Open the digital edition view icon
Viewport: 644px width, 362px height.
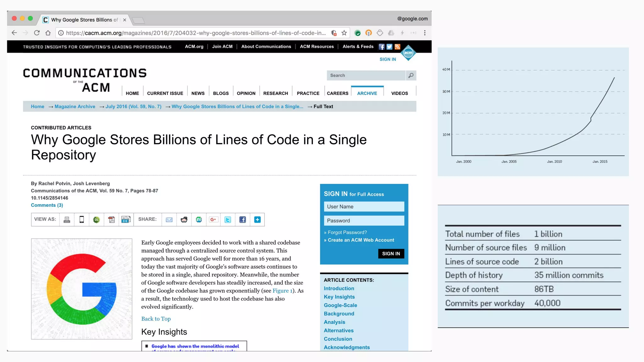126,220
